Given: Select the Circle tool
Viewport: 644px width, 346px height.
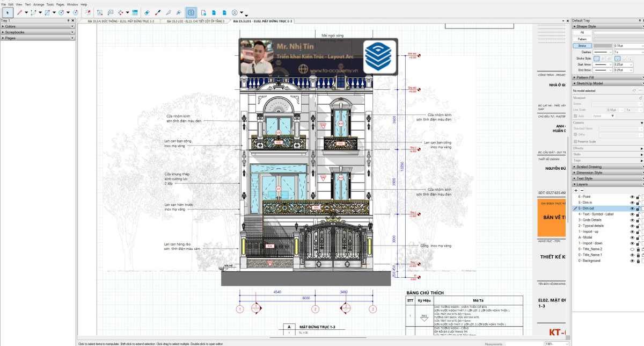Looking at the screenshot, I should point(61,12).
